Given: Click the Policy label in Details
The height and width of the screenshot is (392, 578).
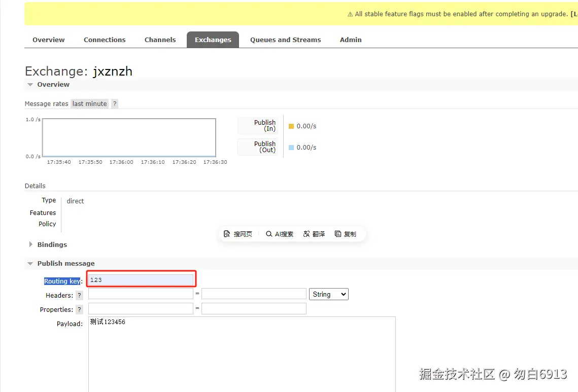Looking at the screenshot, I should pyautogui.click(x=47, y=224).
